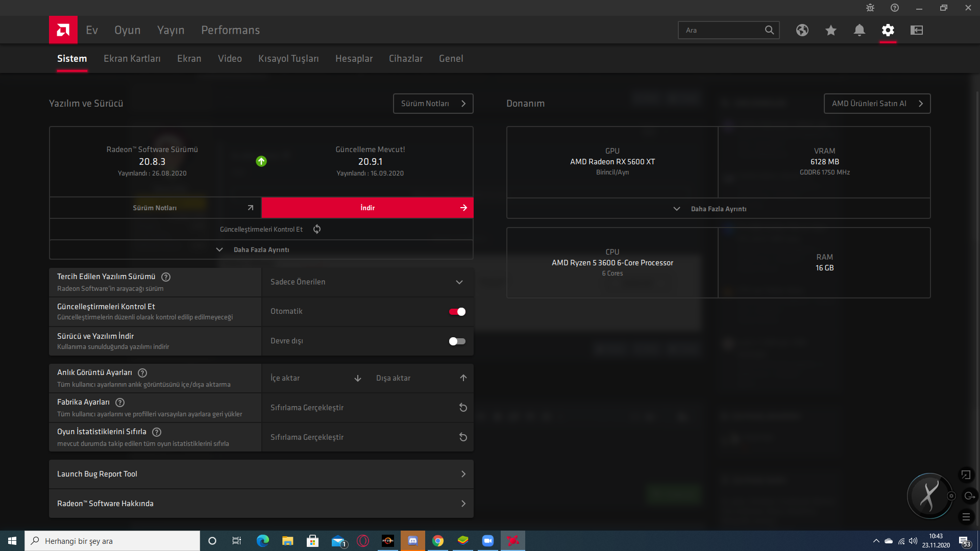980x551 pixels.
Task: Expand Daha Fazla Ayrıntı under software version
Action: pos(261,249)
